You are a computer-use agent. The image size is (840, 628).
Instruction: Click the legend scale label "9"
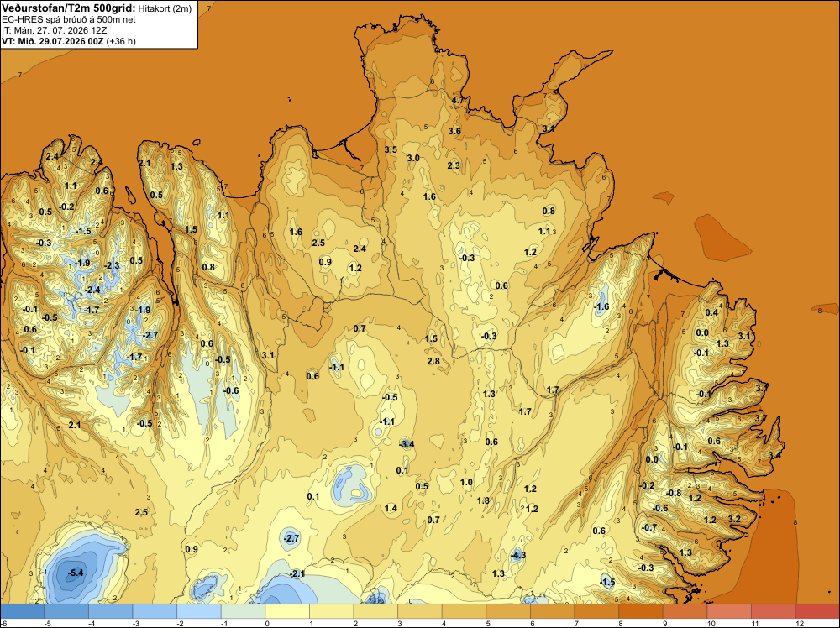point(665,624)
